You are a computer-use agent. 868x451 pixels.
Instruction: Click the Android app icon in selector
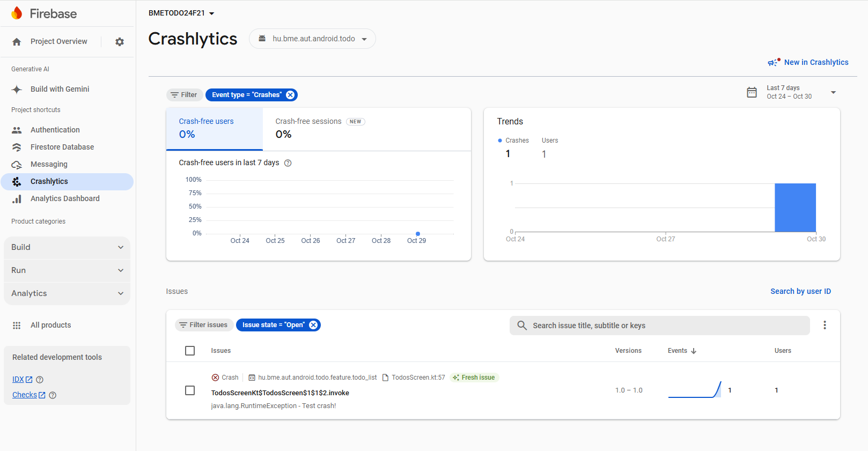coord(262,39)
